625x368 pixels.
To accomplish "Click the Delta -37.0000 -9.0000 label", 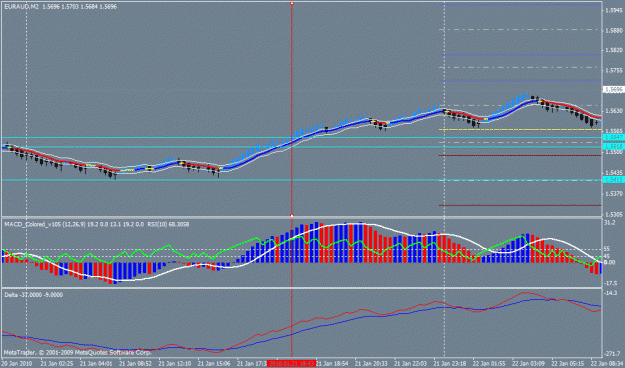I will point(33,295).
